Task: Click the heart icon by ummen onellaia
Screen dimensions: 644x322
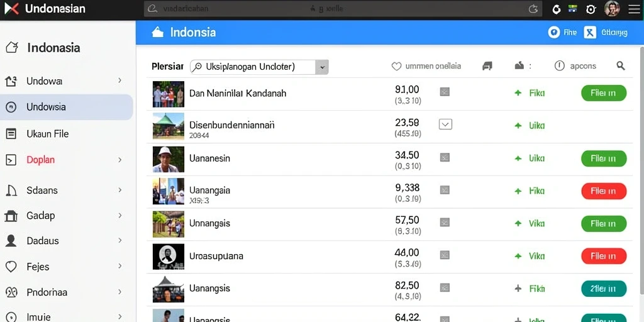Action: pyautogui.click(x=396, y=66)
